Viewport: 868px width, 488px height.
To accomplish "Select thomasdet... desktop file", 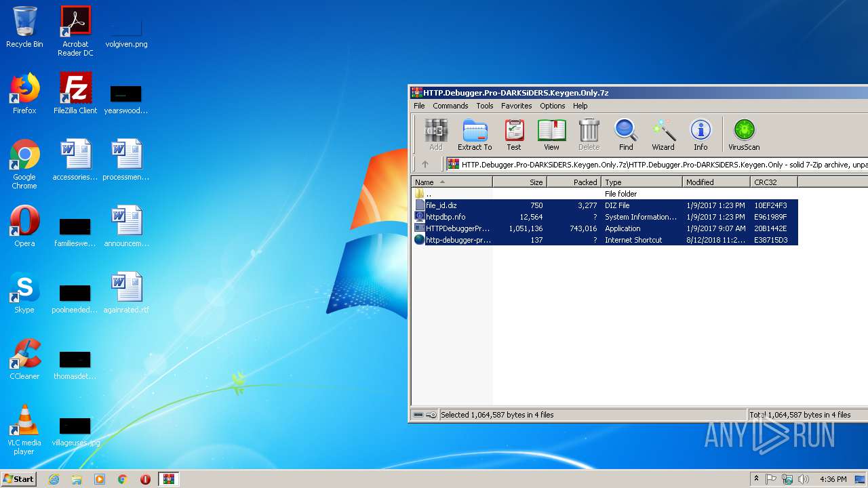I will 75,365.
